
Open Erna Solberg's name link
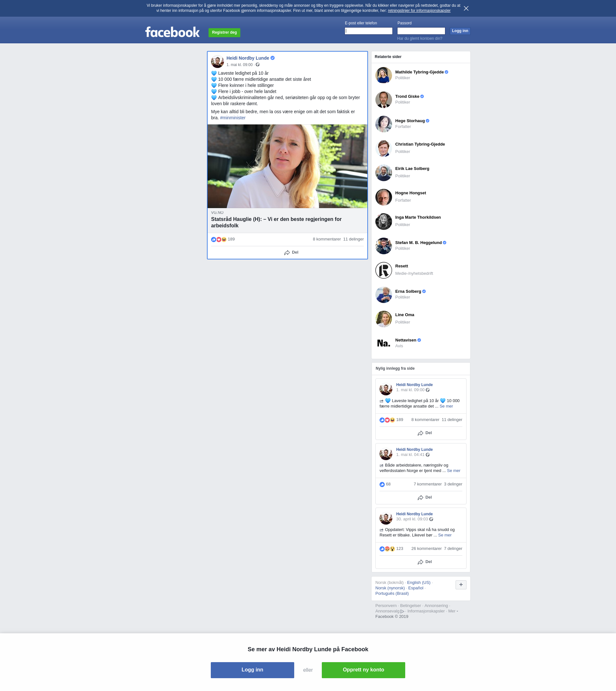(x=408, y=291)
